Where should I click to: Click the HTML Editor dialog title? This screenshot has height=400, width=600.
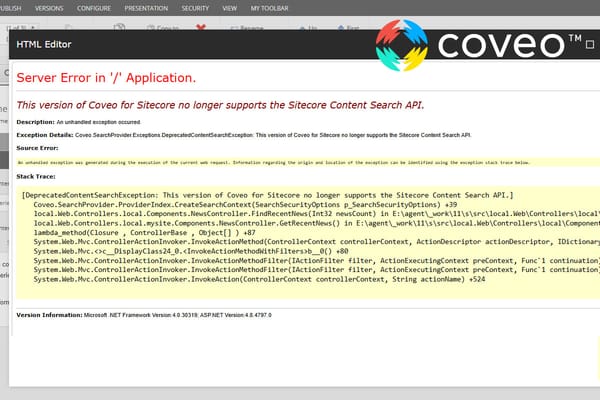[x=44, y=44]
